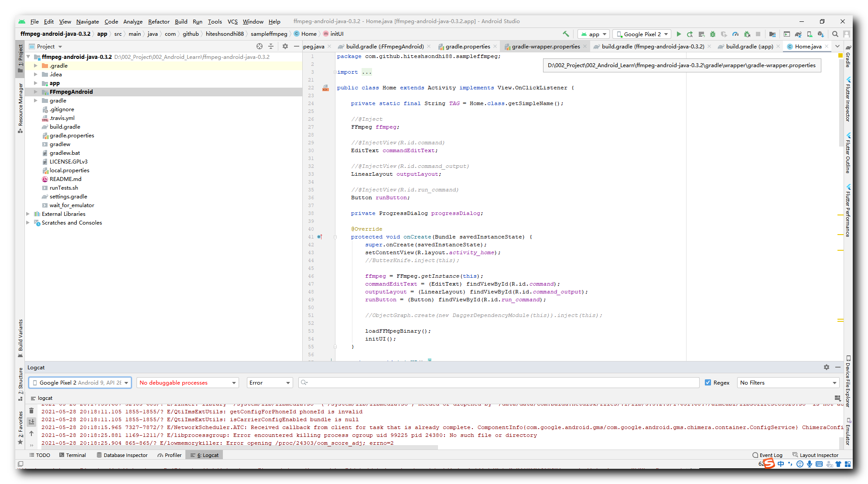Click the Logcat filter search icon
The image size is (868, 484).
pyautogui.click(x=304, y=382)
